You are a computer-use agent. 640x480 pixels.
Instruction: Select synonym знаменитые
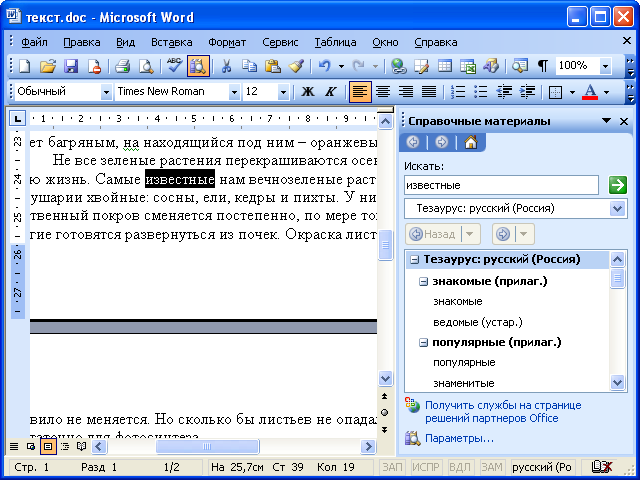click(463, 383)
